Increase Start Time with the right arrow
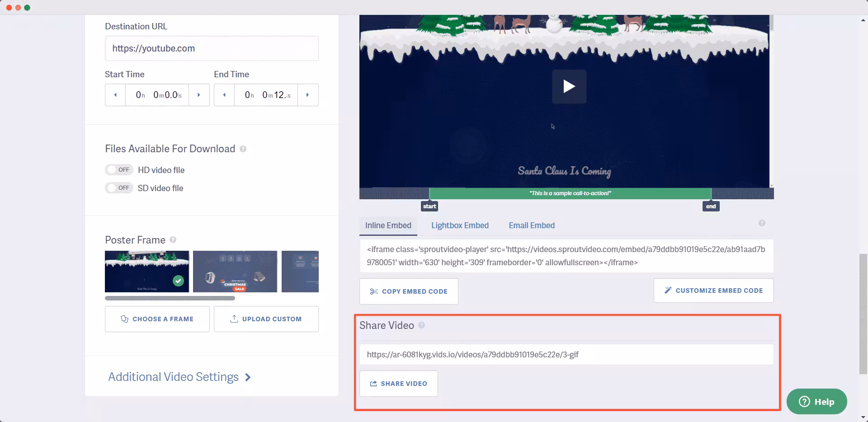The height and width of the screenshot is (422, 868). (199, 95)
